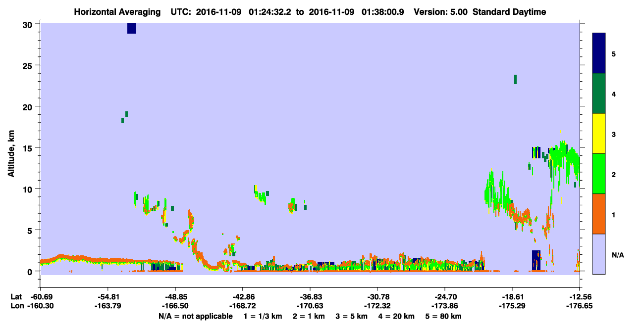Click the y-axis tick label 0
This screenshot has width=644, height=330.
pyautogui.click(x=30, y=271)
